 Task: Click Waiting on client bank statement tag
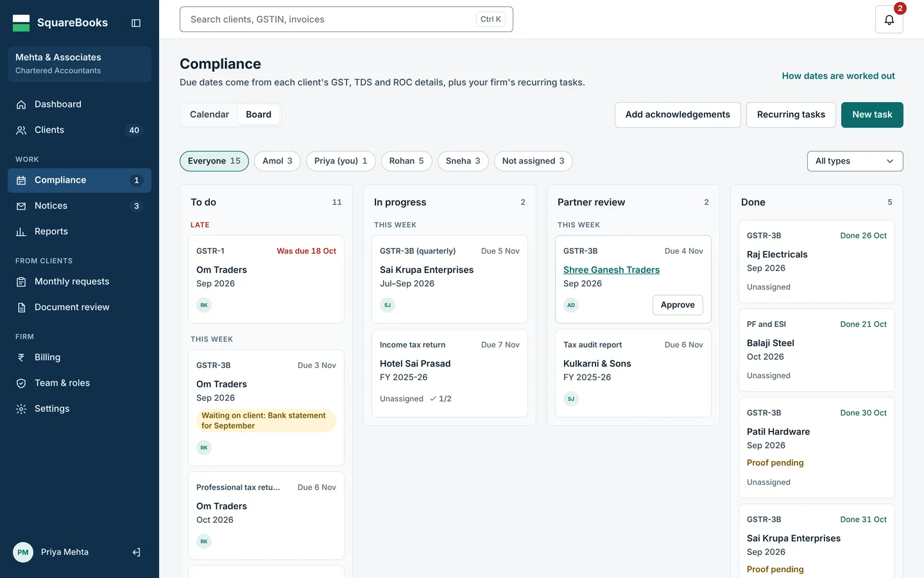point(266,421)
